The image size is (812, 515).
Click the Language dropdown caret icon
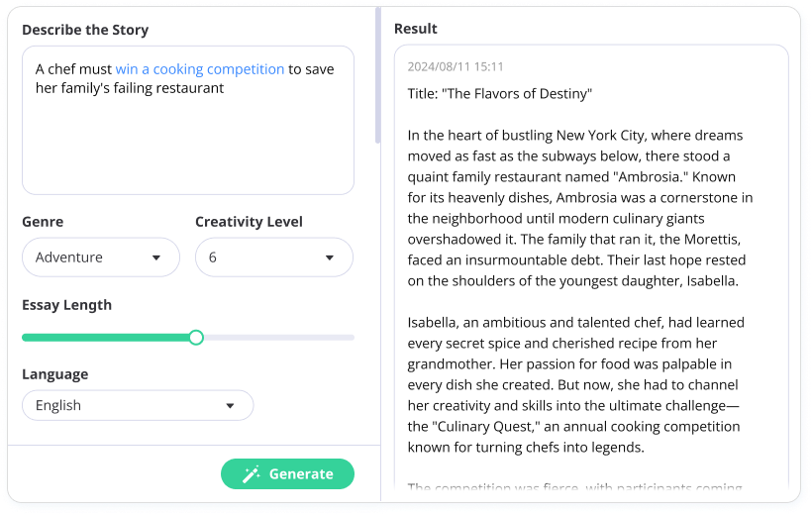pyautogui.click(x=230, y=405)
